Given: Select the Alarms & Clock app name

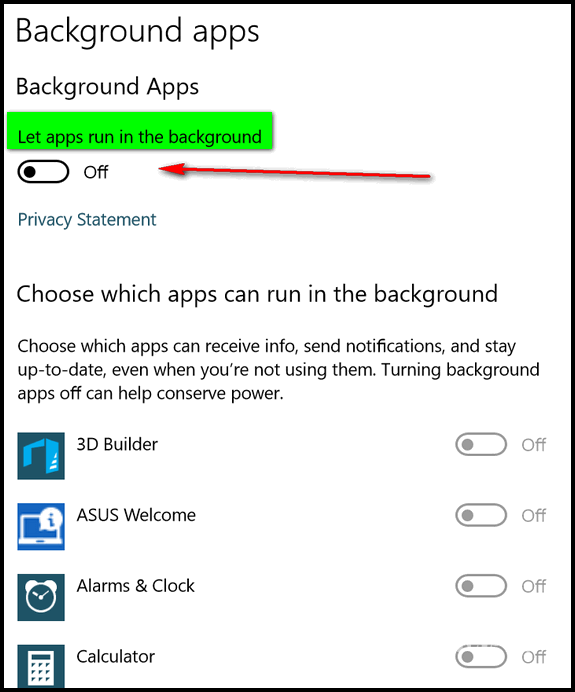Looking at the screenshot, I should coord(135,586).
